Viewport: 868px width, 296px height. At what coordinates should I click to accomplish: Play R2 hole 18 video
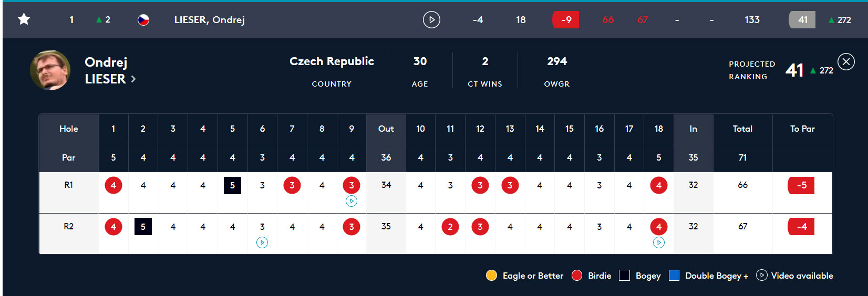tap(659, 242)
